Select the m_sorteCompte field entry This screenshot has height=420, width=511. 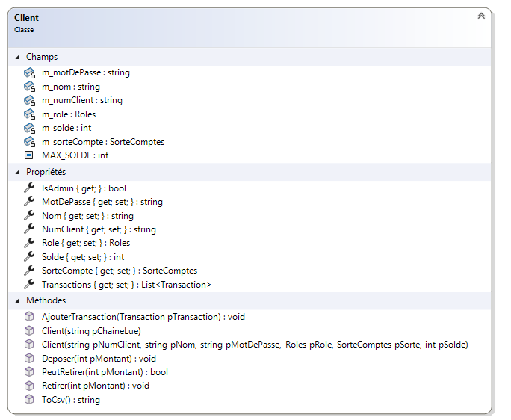point(102,142)
